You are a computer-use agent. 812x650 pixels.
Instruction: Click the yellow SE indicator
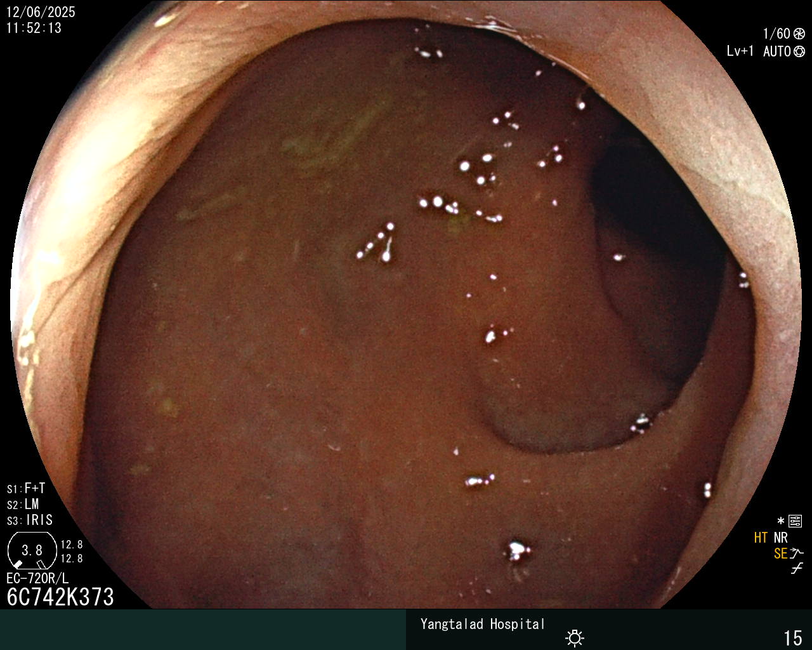(780, 554)
